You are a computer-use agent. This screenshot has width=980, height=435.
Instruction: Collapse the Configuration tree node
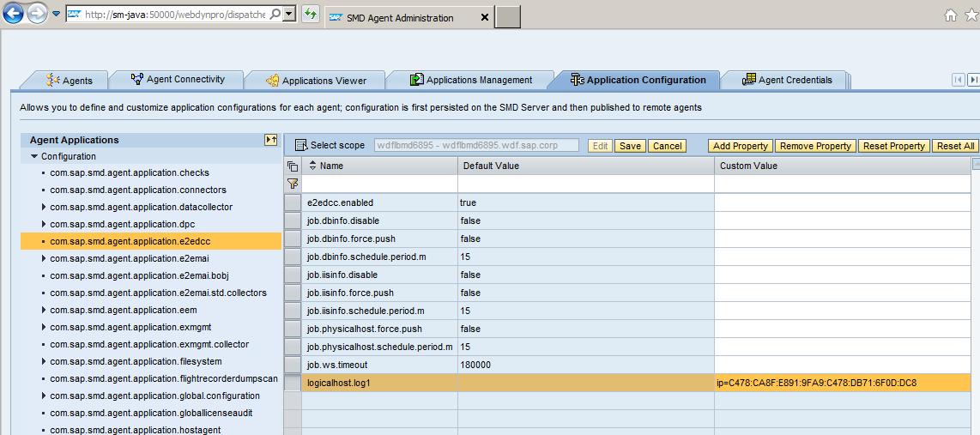coord(33,156)
